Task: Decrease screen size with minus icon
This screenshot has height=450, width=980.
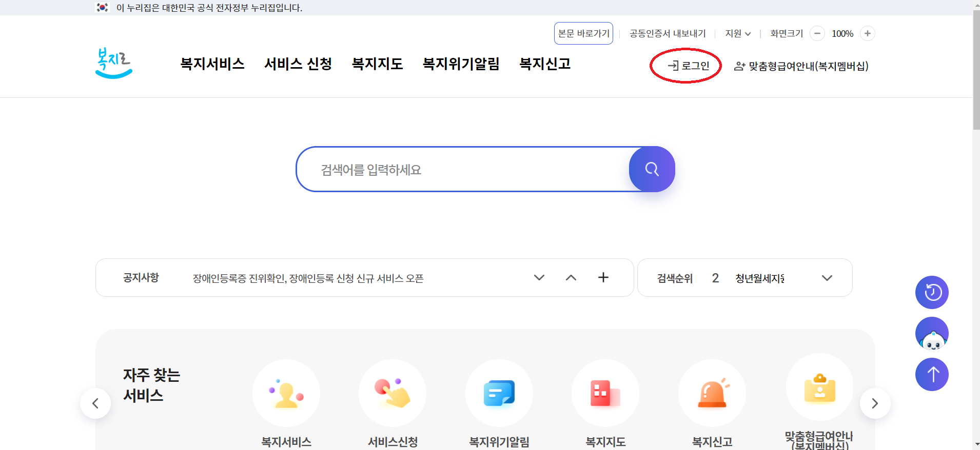Action: [817, 33]
